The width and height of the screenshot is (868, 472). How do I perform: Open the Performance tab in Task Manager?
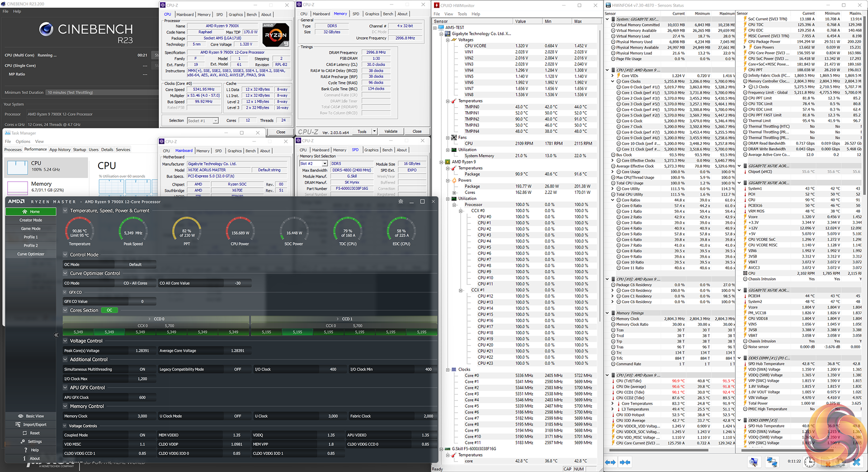click(35, 149)
